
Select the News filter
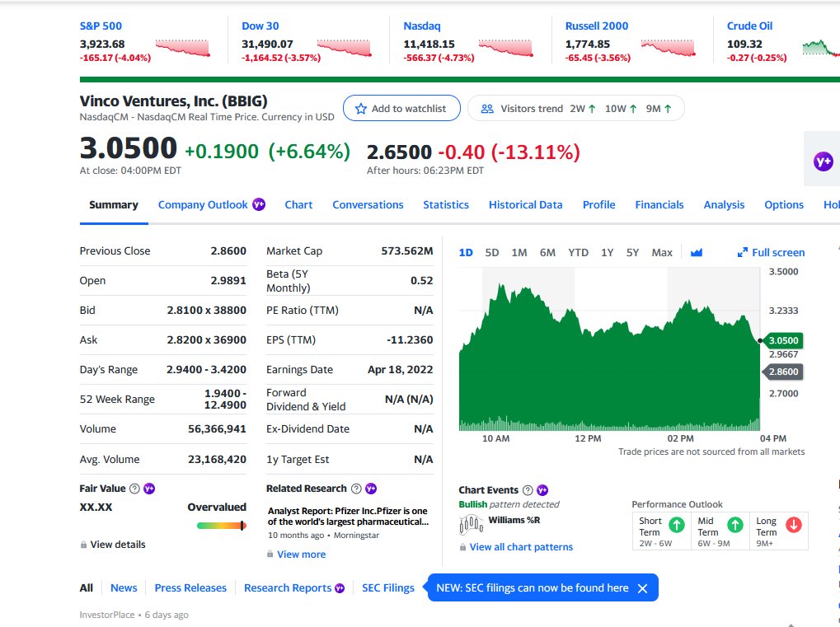tap(124, 588)
